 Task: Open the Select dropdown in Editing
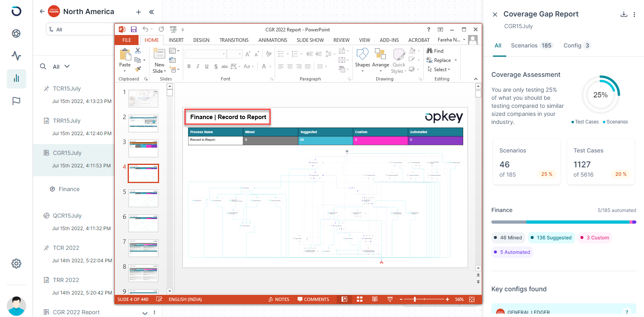(x=439, y=69)
